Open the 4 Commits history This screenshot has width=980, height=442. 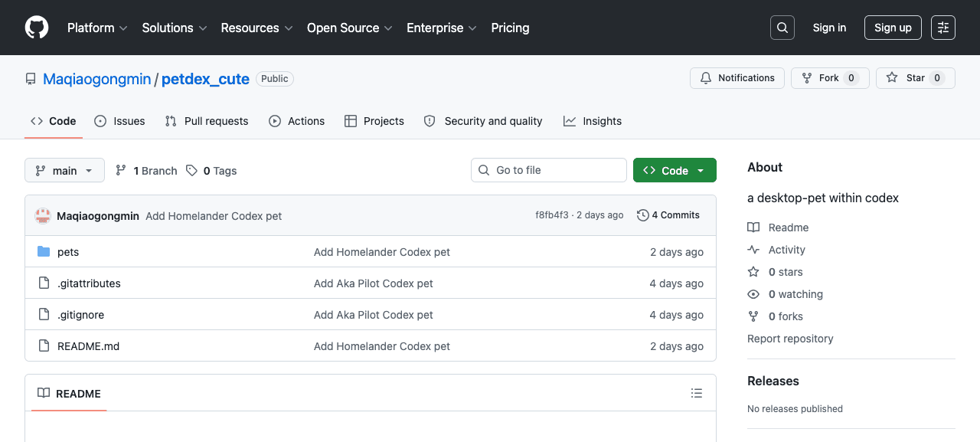(668, 215)
